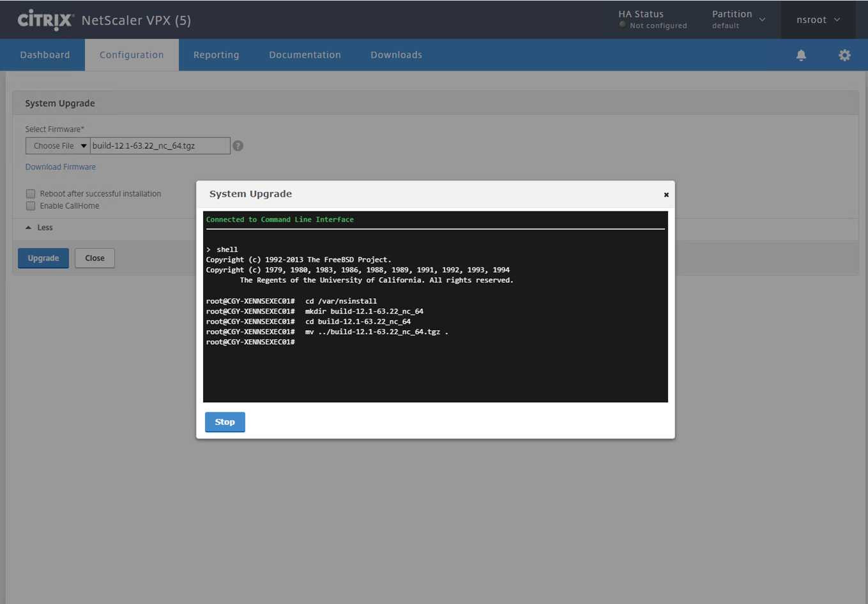This screenshot has width=868, height=604.
Task: Follow the Download Firmware link
Action: pos(61,167)
